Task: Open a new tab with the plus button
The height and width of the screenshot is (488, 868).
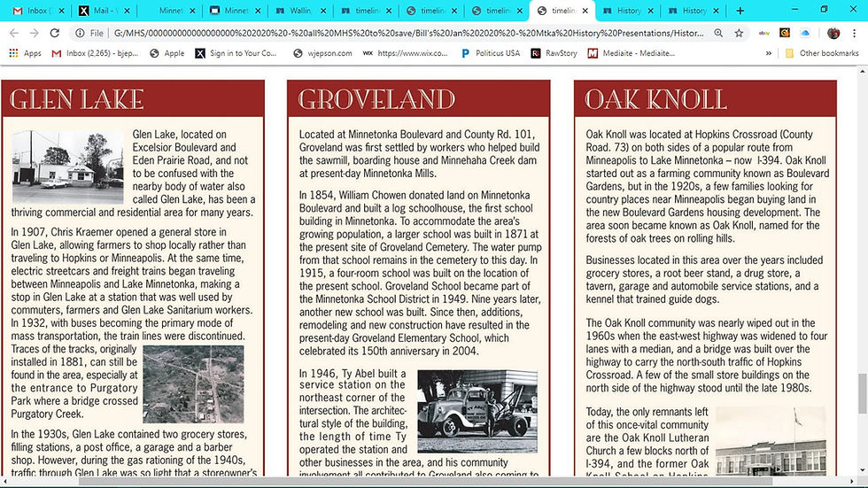Action: click(x=740, y=11)
